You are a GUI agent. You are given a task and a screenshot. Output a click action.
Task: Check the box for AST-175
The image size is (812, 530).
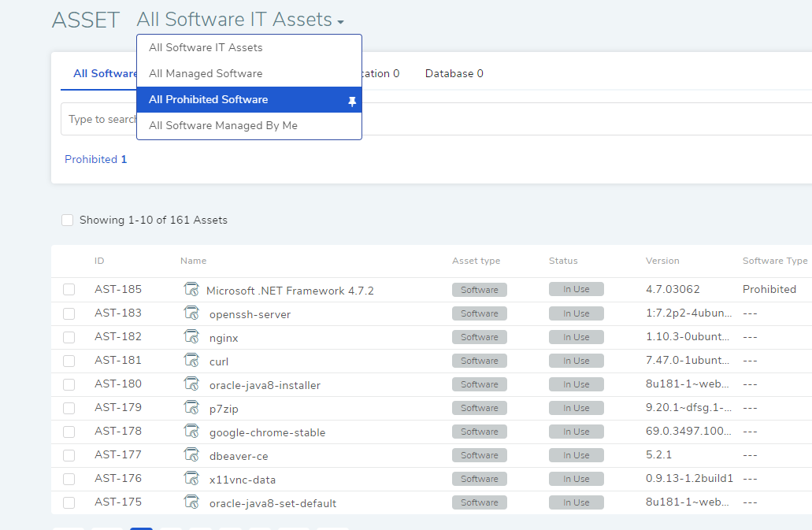tap(69, 502)
